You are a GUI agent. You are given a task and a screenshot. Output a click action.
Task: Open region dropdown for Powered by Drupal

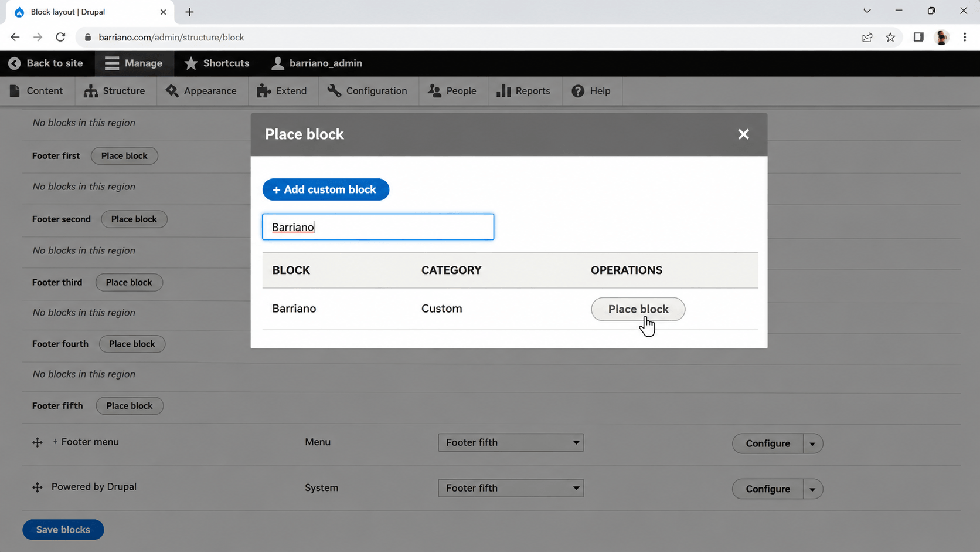(x=511, y=488)
